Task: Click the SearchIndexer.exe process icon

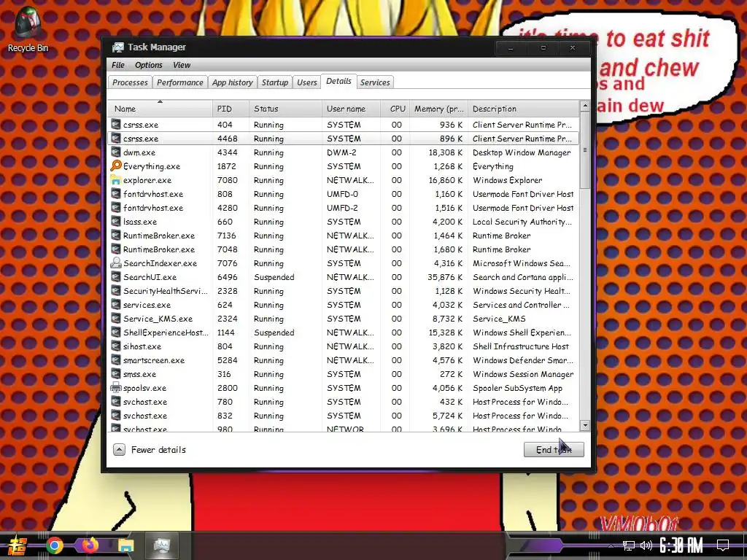Action: 116,262
